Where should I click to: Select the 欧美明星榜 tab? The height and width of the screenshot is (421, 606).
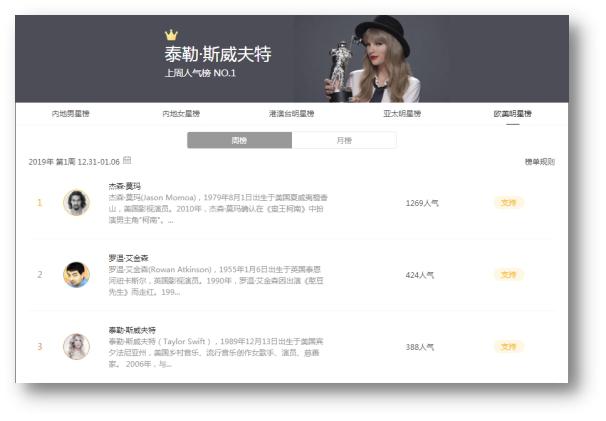click(x=512, y=114)
